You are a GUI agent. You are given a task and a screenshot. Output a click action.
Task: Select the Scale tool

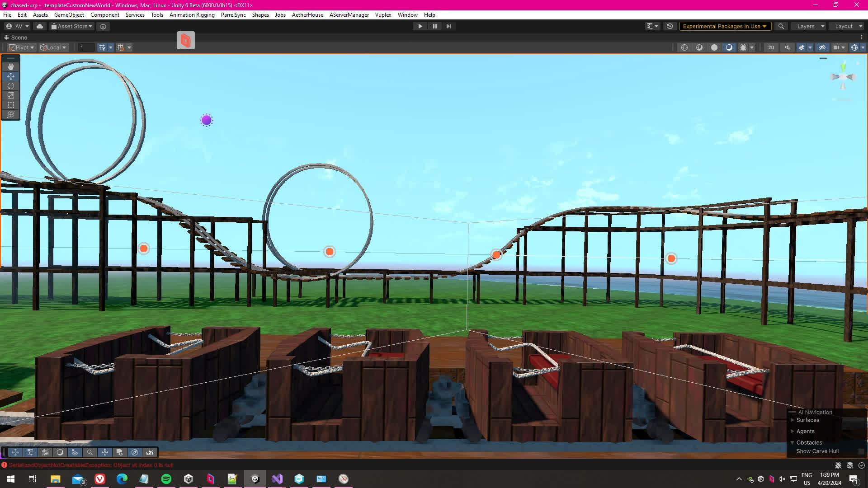pos(11,95)
